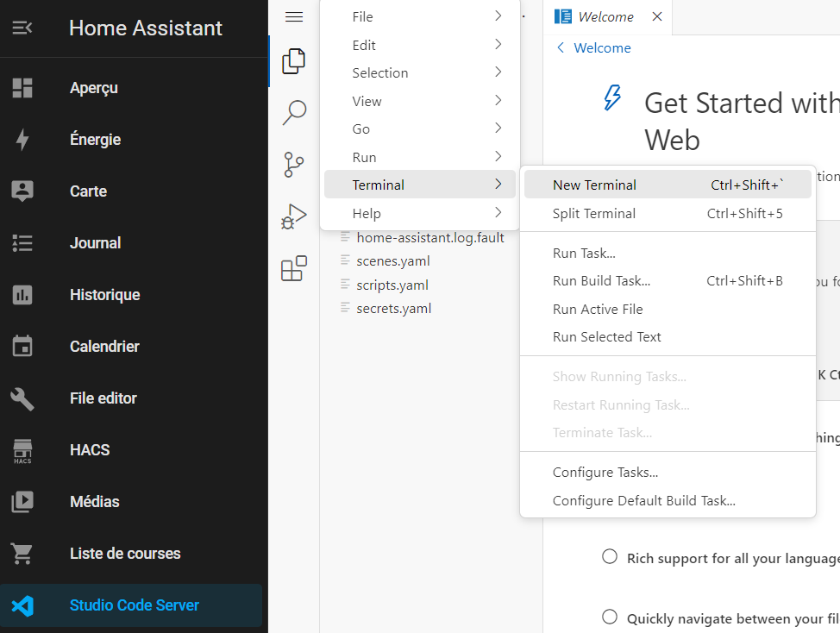Navigate to Journal in sidebar
This screenshot has height=633, width=840.
click(x=131, y=243)
